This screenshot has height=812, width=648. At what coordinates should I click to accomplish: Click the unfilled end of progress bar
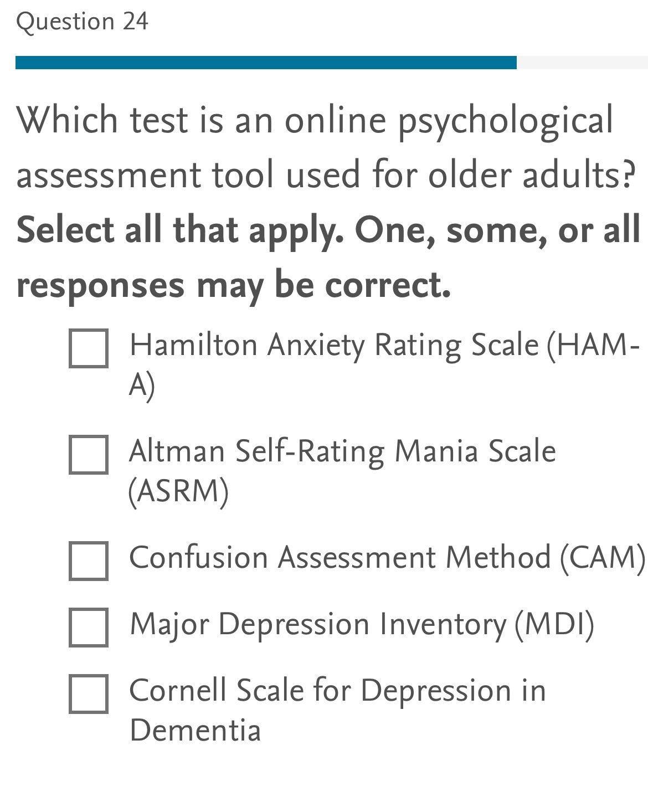(x=582, y=61)
